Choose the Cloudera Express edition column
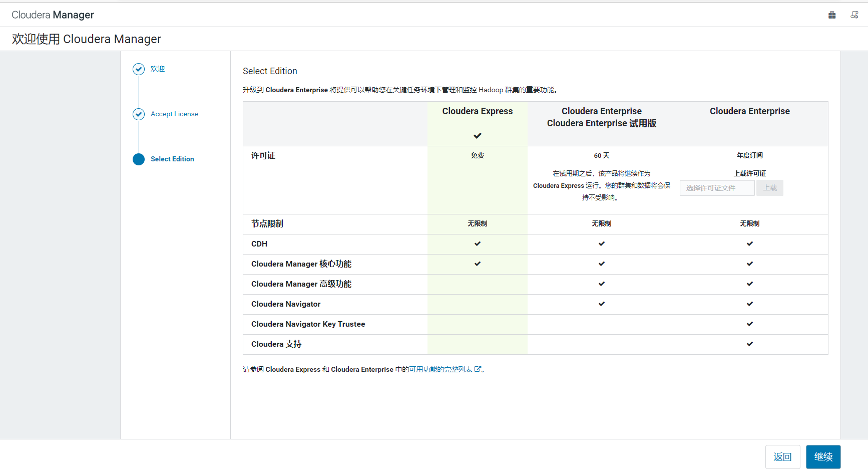The height and width of the screenshot is (474, 868). 478,111
